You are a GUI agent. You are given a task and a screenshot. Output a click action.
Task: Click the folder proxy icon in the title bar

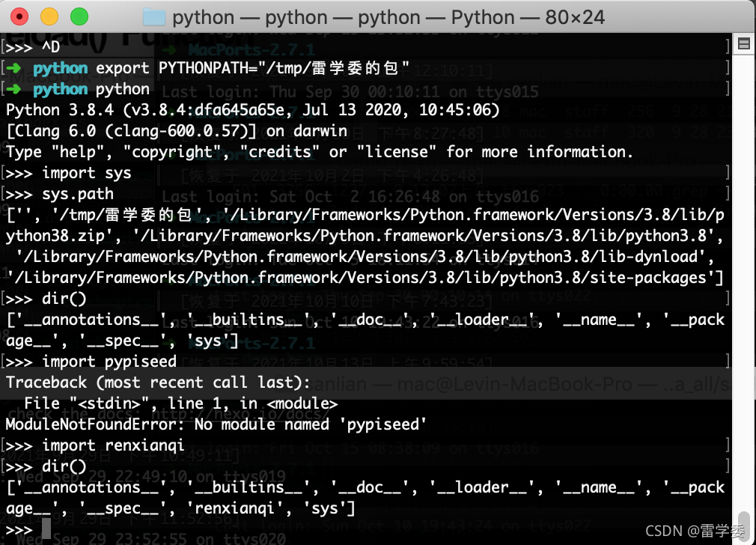[154, 17]
